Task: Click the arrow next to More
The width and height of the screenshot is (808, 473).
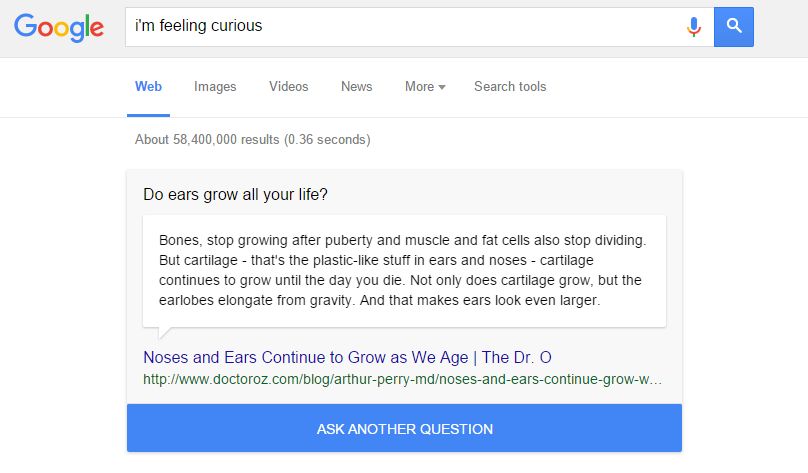Action: tap(442, 88)
